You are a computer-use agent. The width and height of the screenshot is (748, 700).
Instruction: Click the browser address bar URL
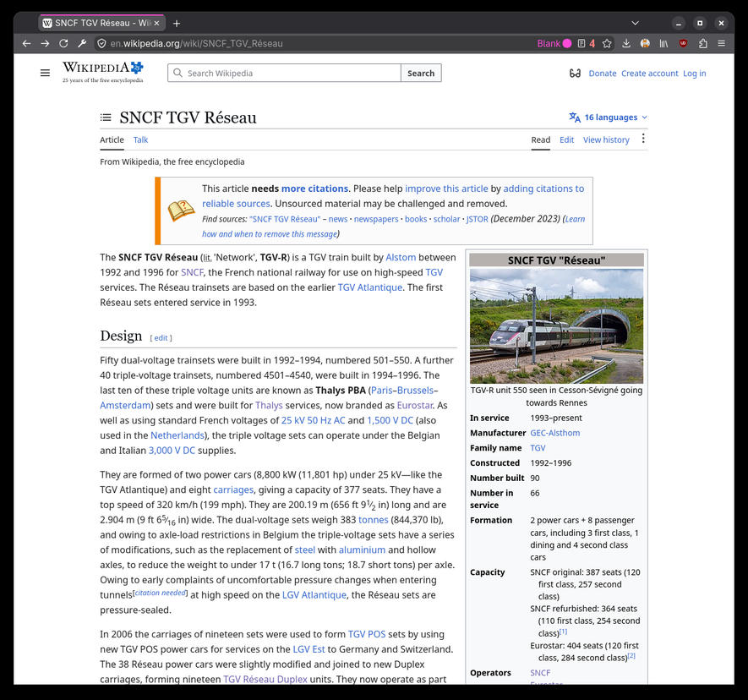pos(196,43)
